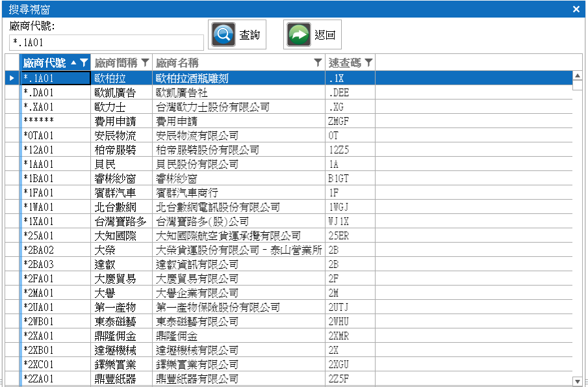Sort by 速查碼 column header
Screen dimensions: 588x387
coord(344,62)
